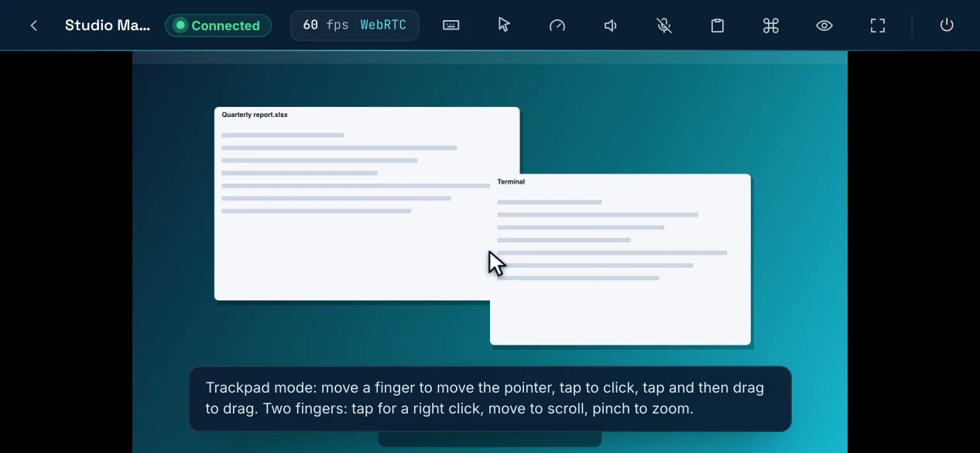980x453 pixels.
Task: Click the Connected status badge
Action: [218, 26]
